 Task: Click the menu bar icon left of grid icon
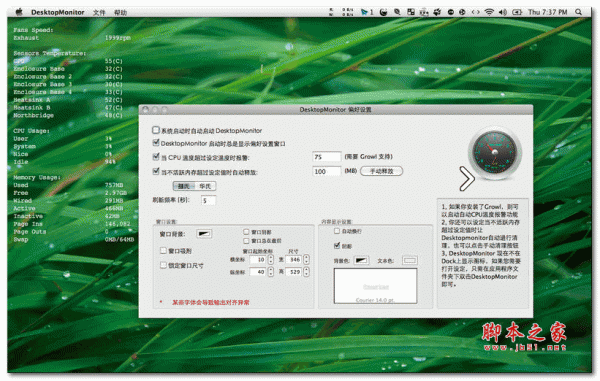397,12
